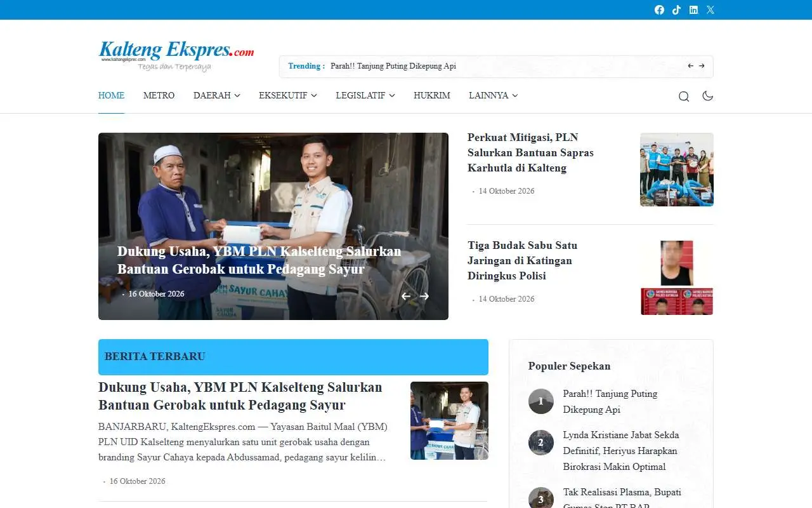Open the X (Twitter) icon
812x508 pixels.
point(710,10)
